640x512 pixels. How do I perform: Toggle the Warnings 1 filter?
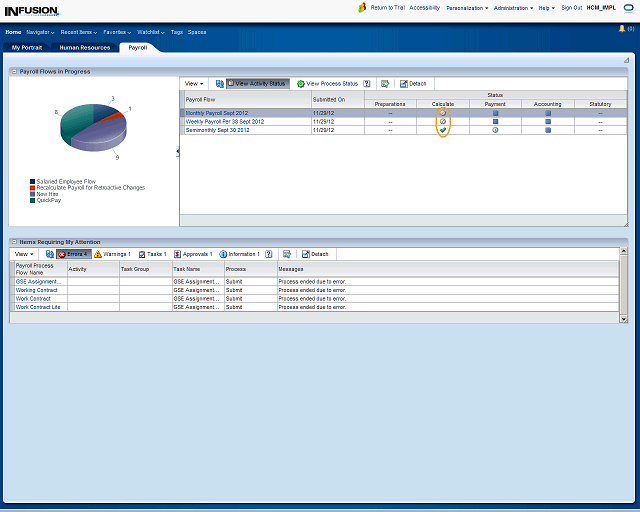click(x=112, y=254)
